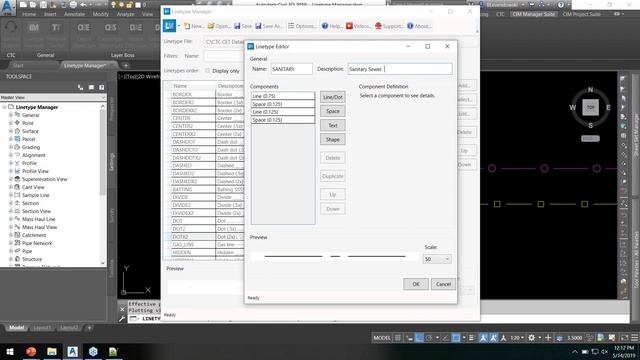Click the TOP face of the ViewCube
The height and width of the screenshot is (360, 640).
pyautogui.click(x=591, y=107)
